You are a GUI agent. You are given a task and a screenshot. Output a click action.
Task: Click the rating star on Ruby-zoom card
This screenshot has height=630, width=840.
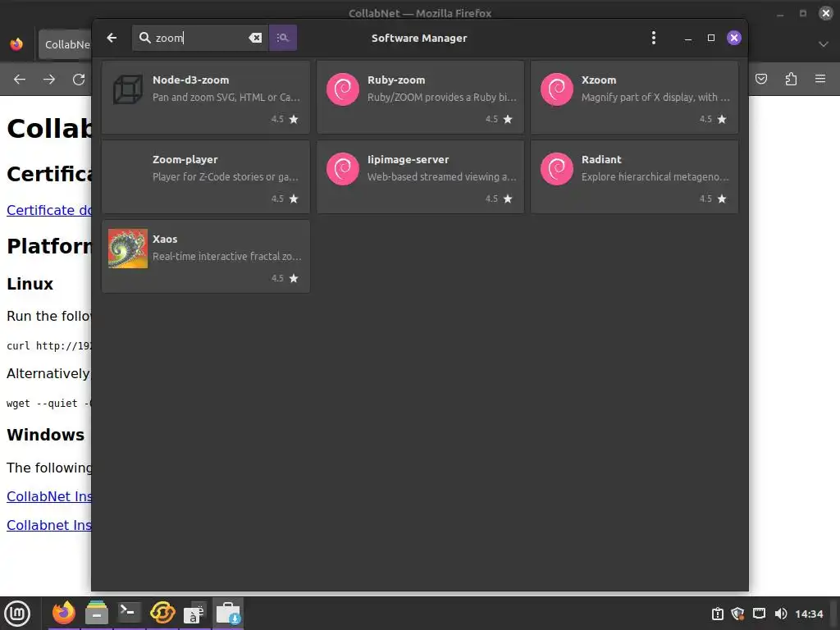pos(508,119)
